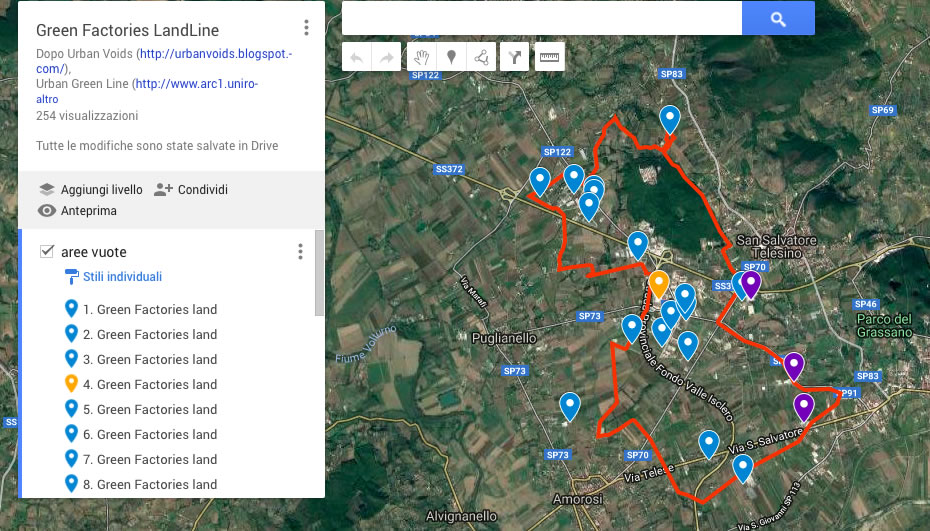This screenshot has width=930, height=531.
Task: Click the blue search magnifier button
Action: point(778,18)
